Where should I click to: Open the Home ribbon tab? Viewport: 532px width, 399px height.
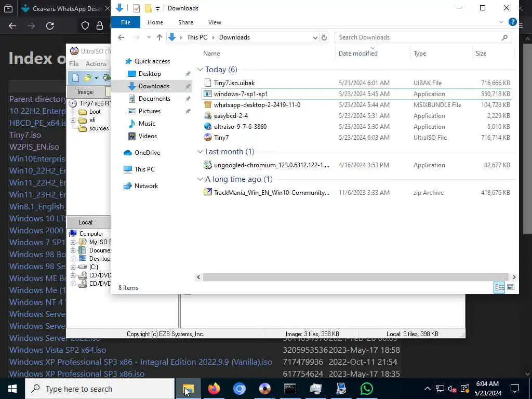tap(155, 22)
